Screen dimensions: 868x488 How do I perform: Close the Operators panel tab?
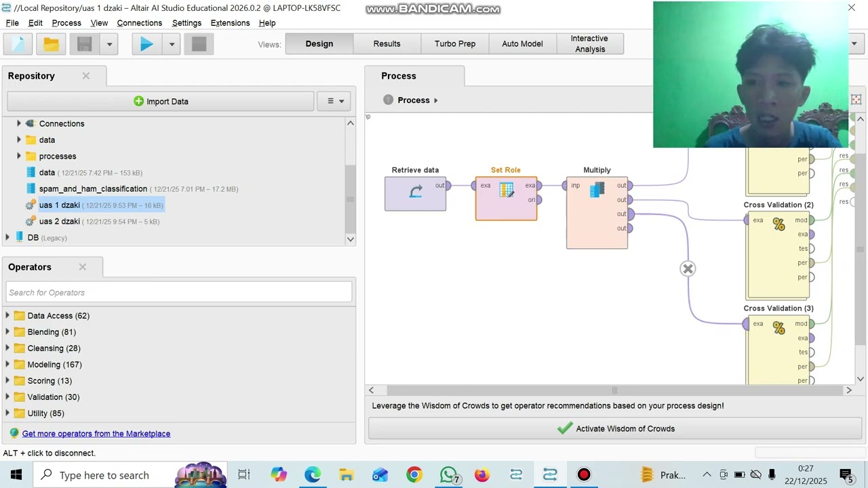tap(83, 267)
